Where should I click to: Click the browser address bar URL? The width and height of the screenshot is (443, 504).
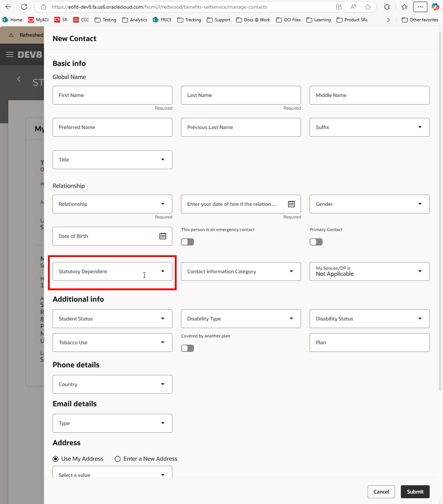point(159,7)
